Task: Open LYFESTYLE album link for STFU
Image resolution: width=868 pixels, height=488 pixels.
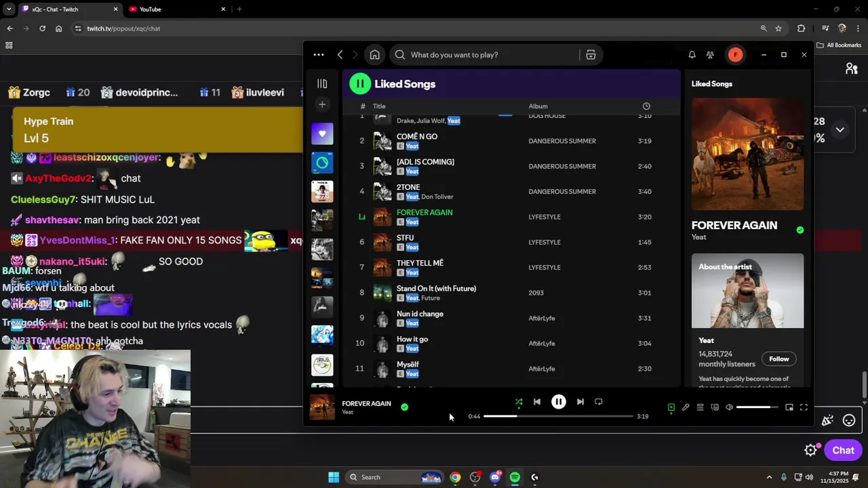Action: coord(545,242)
